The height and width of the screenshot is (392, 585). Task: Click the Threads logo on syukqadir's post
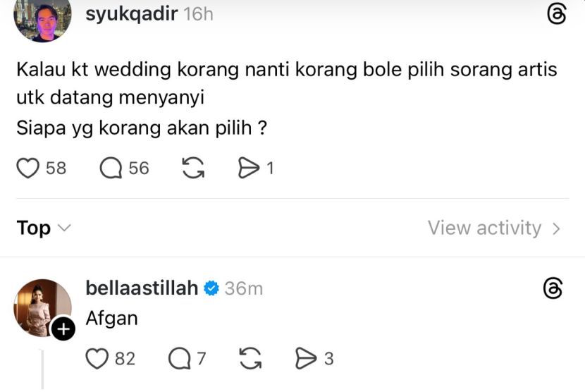point(557,15)
